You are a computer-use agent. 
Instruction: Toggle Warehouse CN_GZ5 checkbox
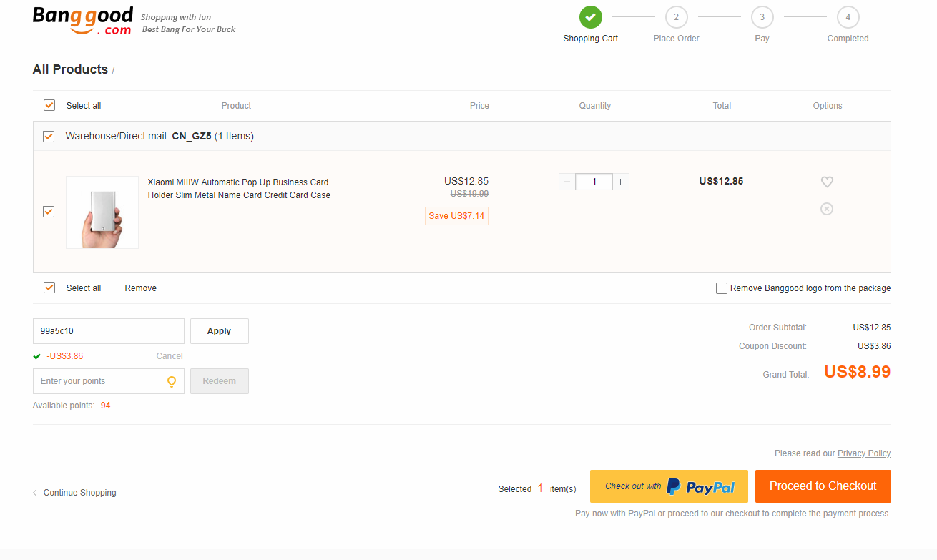pos(49,136)
